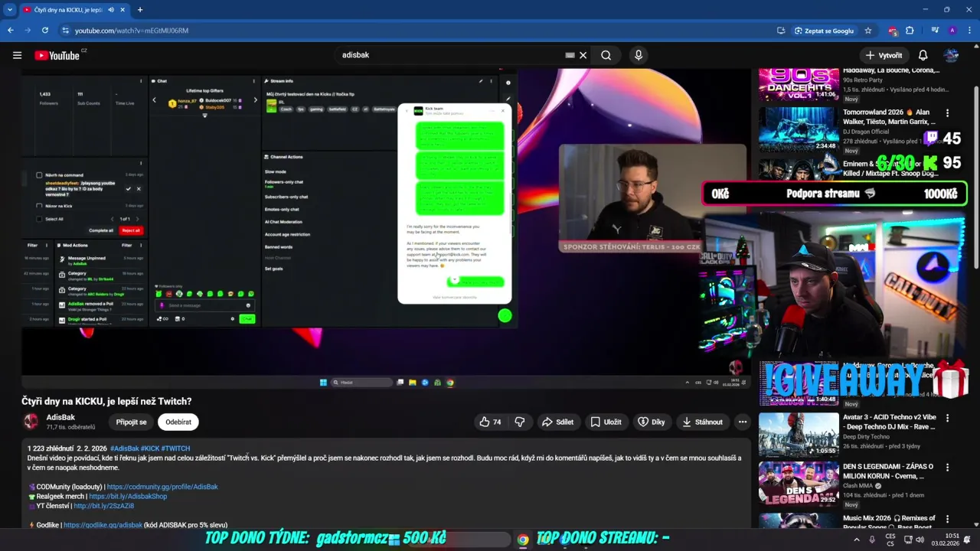The image size is (980, 551).
Task: Open the red extension icon in toolbar
Action: click(x=893, y=31)
